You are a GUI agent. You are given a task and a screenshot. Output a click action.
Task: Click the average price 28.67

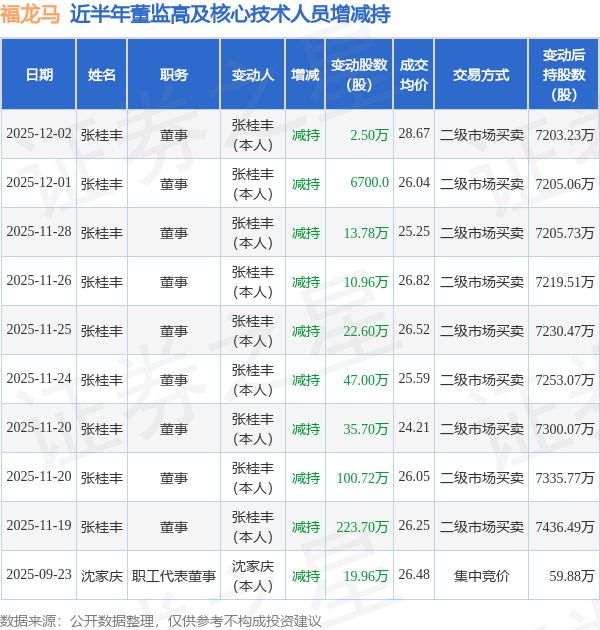414,134
